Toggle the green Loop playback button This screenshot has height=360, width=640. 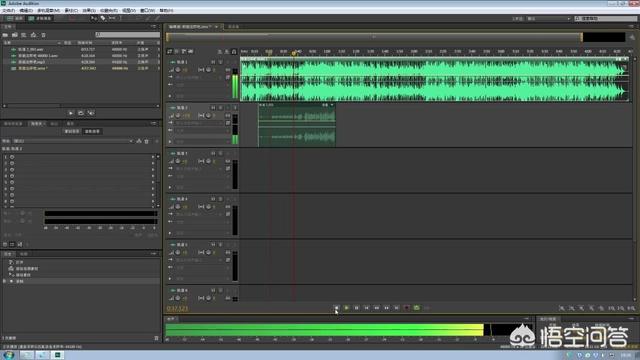coord(416,308)
